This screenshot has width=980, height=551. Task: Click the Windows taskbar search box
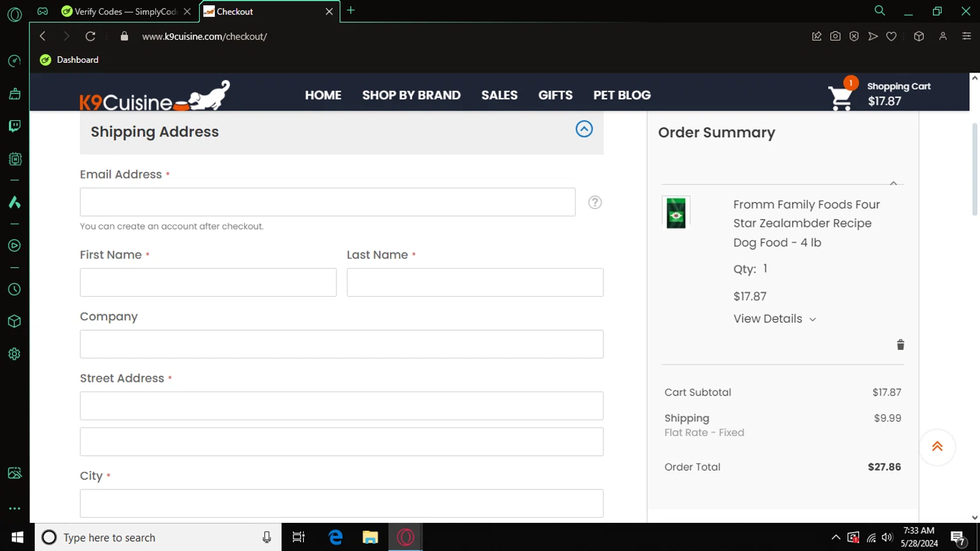coord(158,537)
